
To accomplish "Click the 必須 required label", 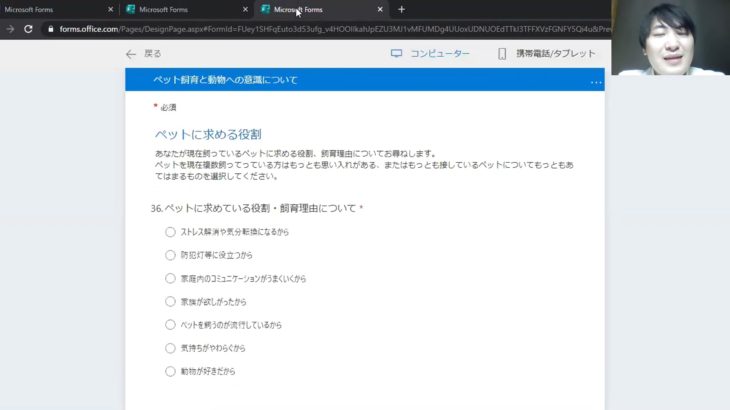I will [x=168, y=108].
